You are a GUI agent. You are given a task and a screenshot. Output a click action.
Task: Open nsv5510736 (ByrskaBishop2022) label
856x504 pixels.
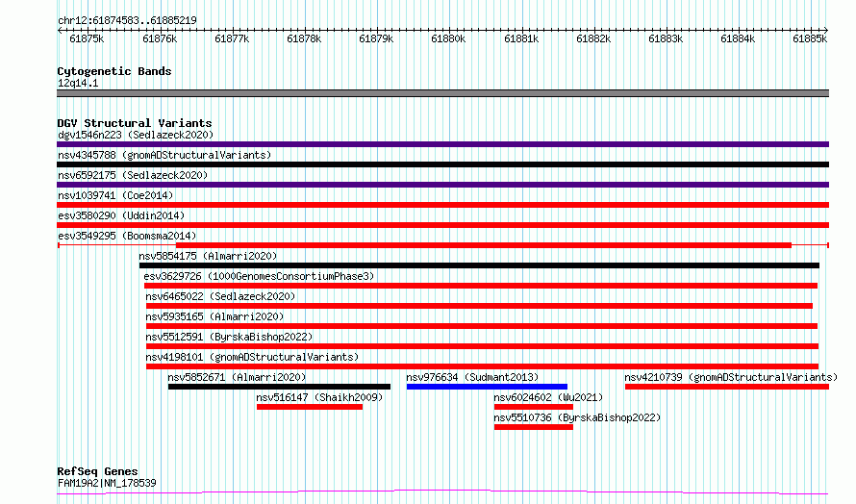point(577,417)
